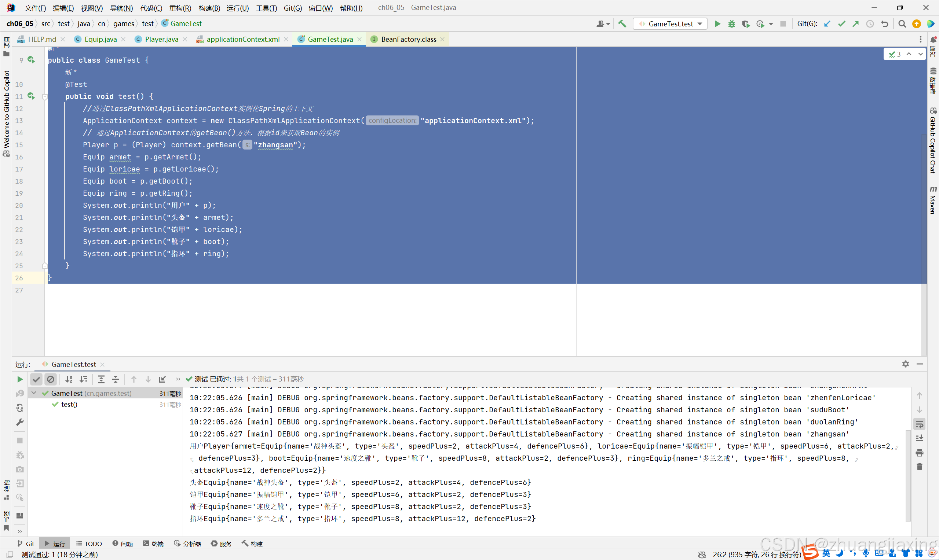Open GameTest.test run configuration dropdown
Viewport: 939px width, 560px height.
(670, 24)
